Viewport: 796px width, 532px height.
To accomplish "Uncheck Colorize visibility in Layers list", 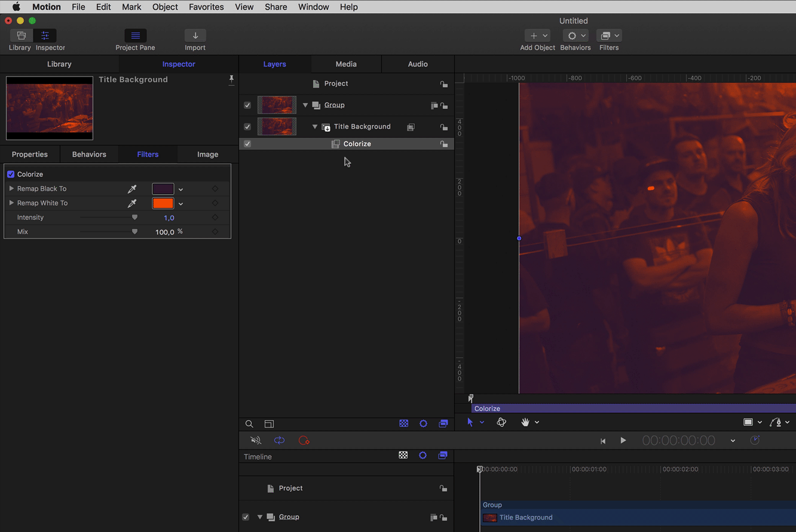I will pyautogui.click(x=247, y=144).
